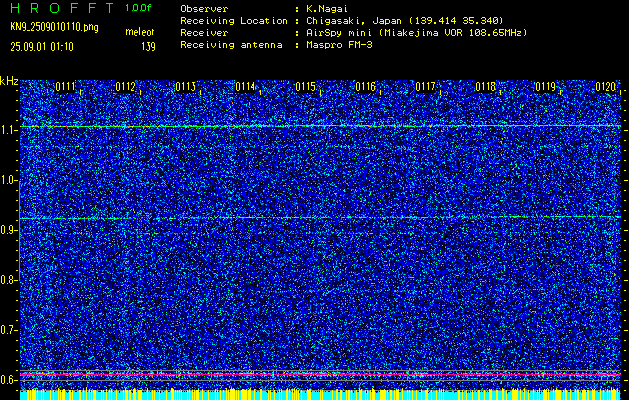
Task: Click the 0.8 frequency axis label
Action: click(x=7, y=280)
